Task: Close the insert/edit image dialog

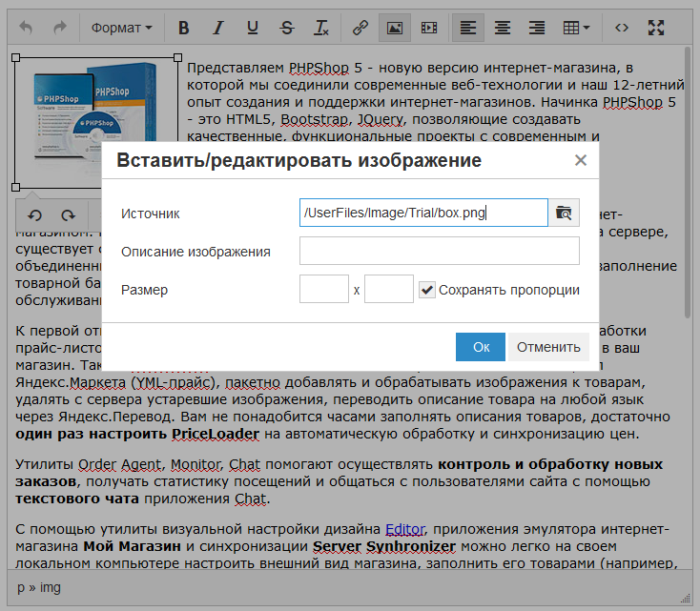Action: (x=581, y=160)
